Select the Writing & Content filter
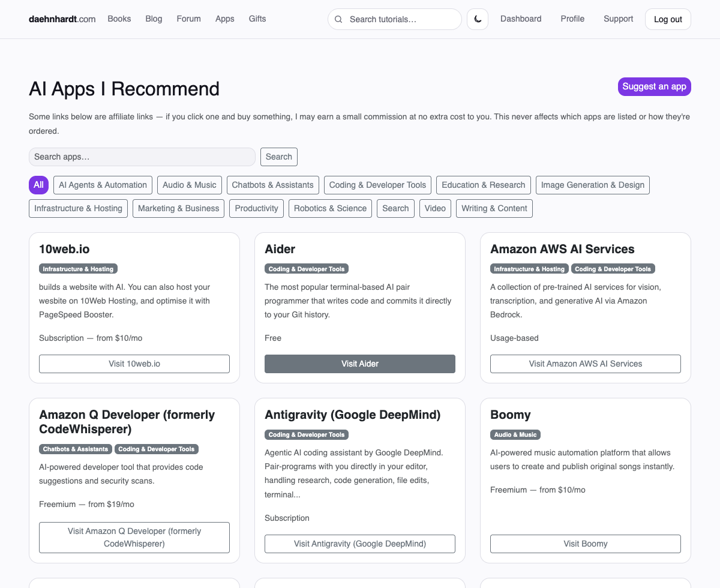720x588 pixels. click(494, 208)
